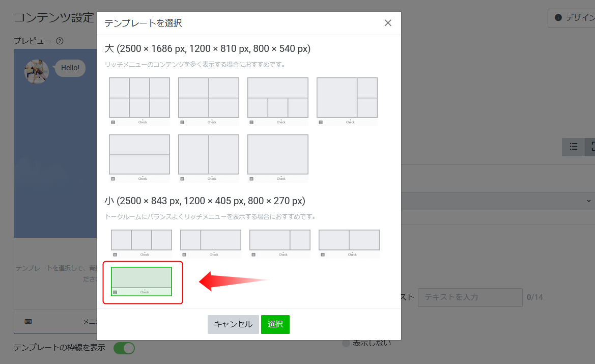Confirm with the 選択 button
Screen dimensions: 595x364
275,324
